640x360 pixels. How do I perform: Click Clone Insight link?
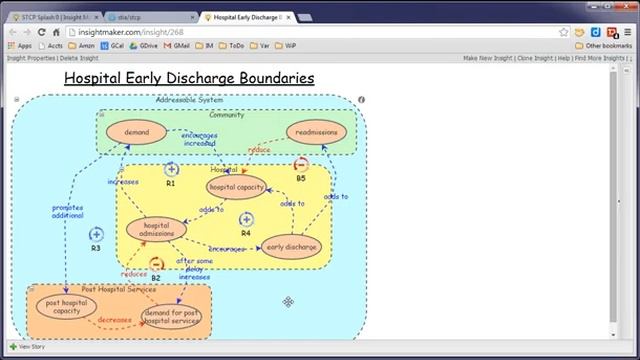tap(535, 58)
